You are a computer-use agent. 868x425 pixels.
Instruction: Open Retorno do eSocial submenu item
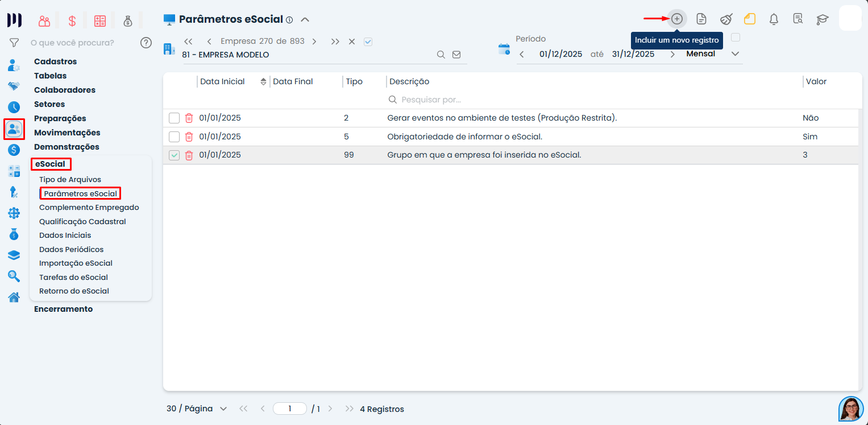pos(74,291)
